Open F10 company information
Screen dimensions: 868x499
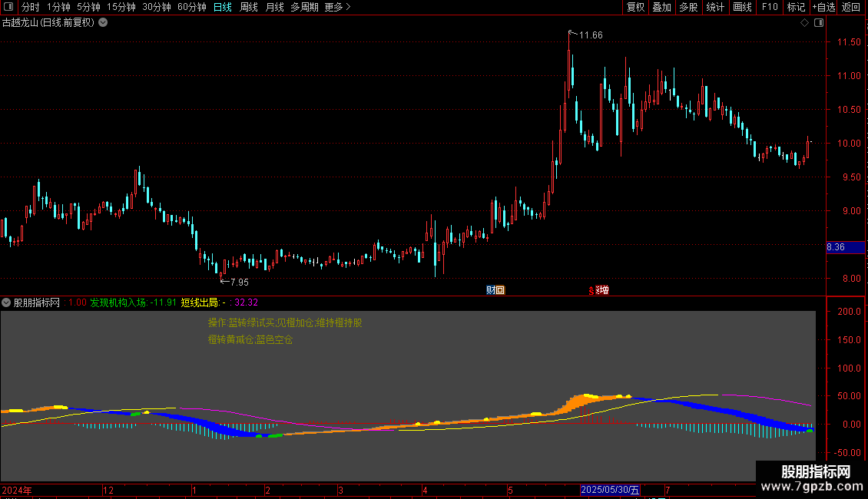pos(770,7)
